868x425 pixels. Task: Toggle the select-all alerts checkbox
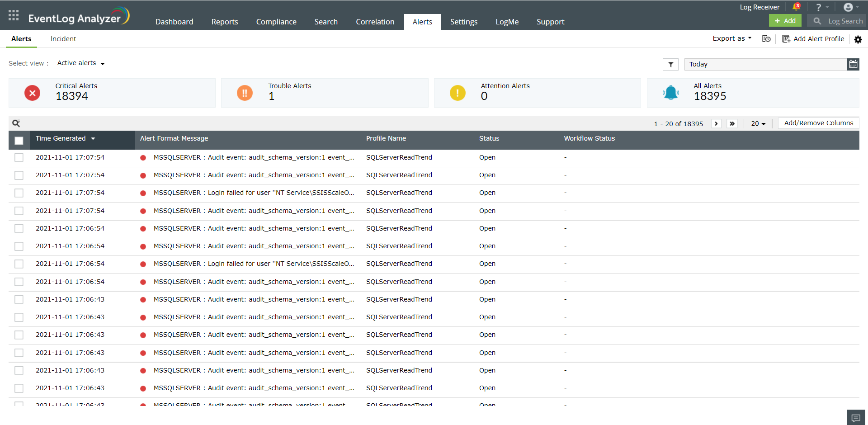19,140
